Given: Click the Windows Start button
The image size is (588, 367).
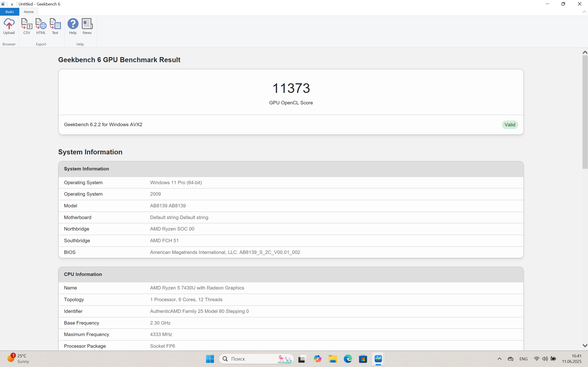Looking at the screenshot, I should 210,359.
